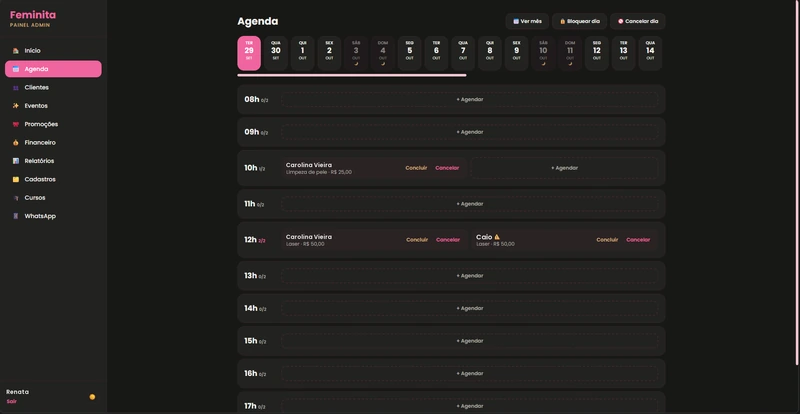Select Sunday 11 OUT day
Viewport: 800px width, 414px height.
tap(570, 53)
